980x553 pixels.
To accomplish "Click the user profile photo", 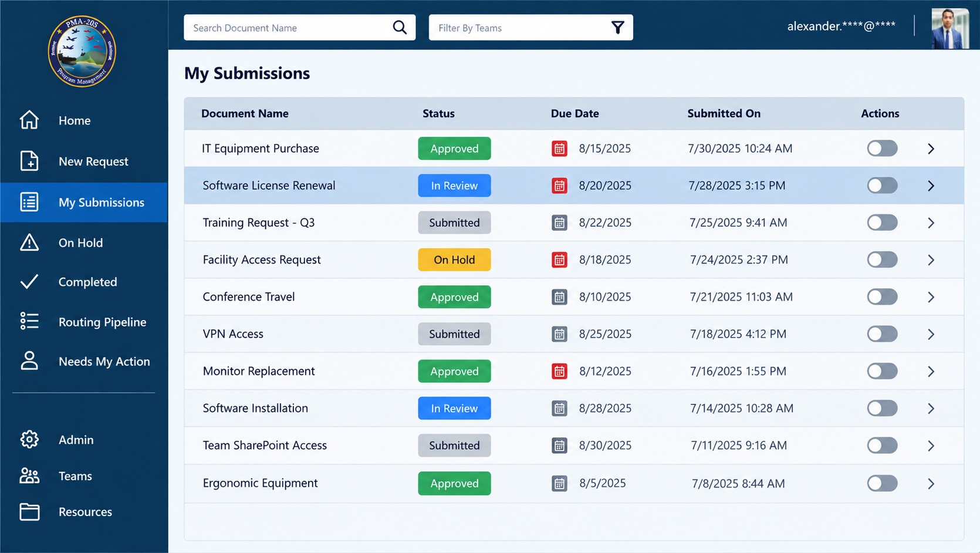I will (950, 29).
